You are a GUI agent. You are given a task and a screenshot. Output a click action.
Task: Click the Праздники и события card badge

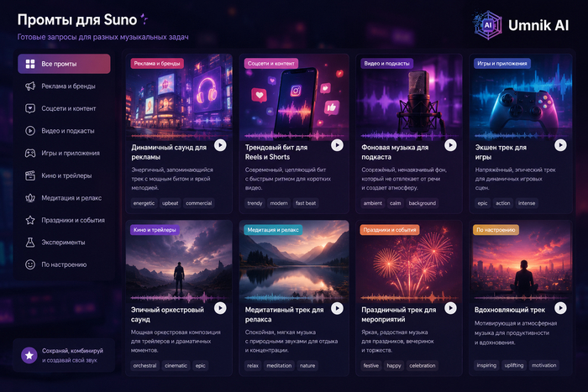tap(390, 230)
